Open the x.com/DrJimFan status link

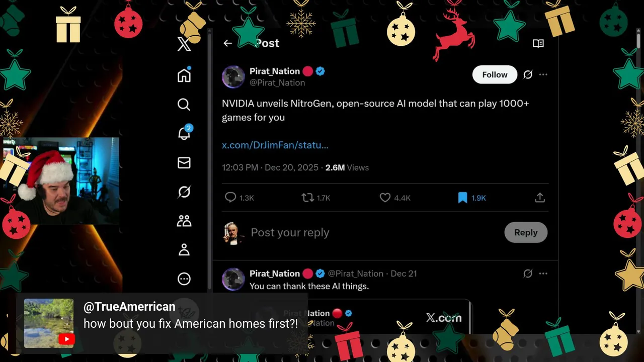click(x=275, y=145)
